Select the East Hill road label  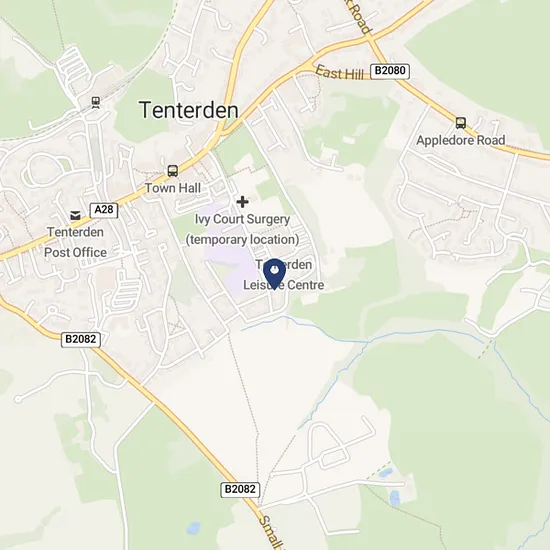click(x=340, y=73)
